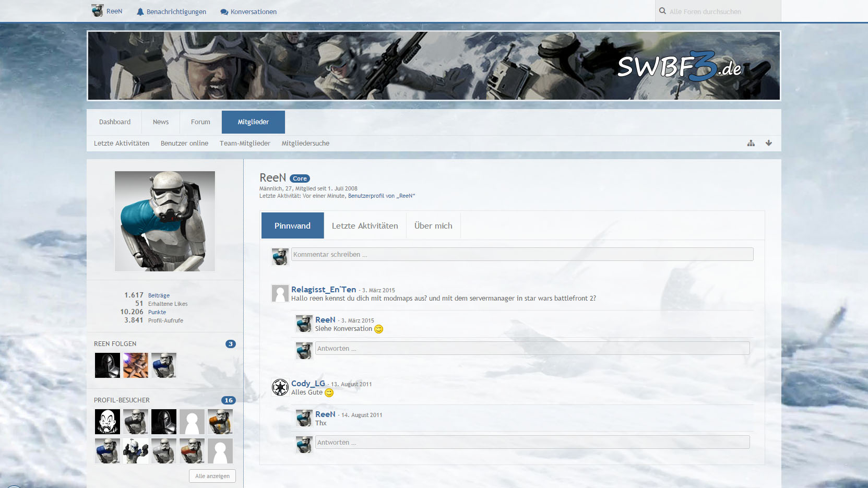Viewport: 868px width, 488px height.
Task: Focus Antworten field under Cody_LG comment
Action: tap(532, 442)
